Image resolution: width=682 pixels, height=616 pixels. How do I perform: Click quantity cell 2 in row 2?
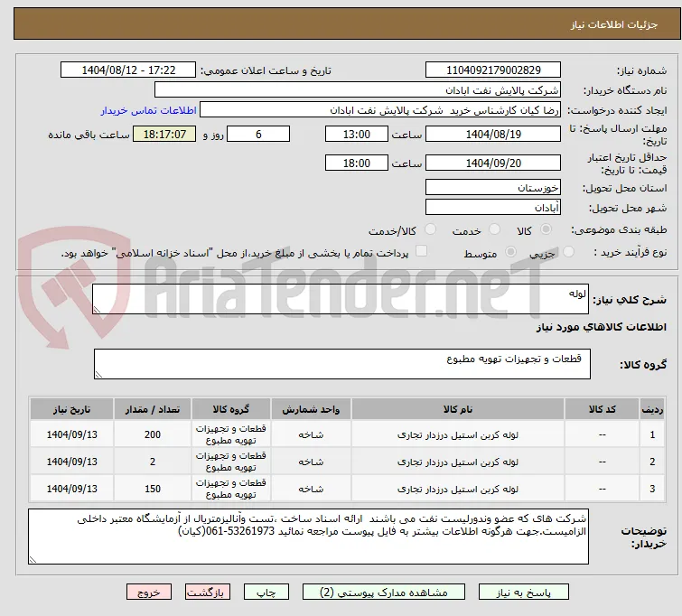pyautogui.click(x=153, y=462)
